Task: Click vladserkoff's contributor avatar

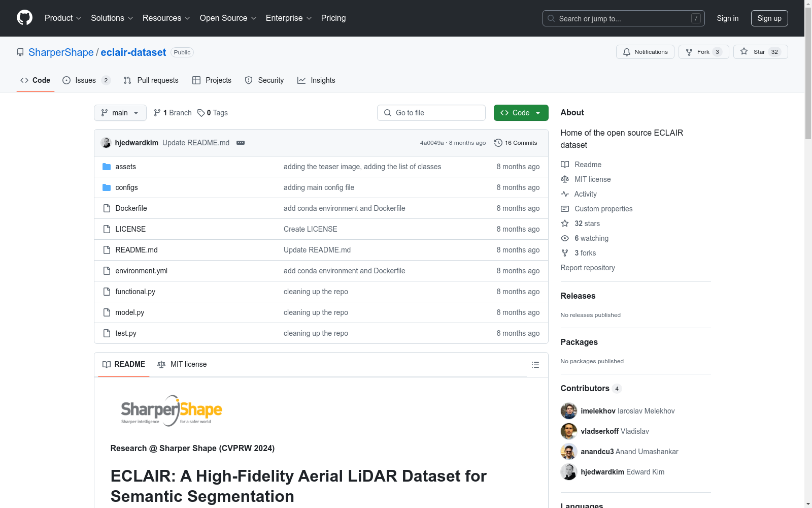Action: click(x=569, y=431)
